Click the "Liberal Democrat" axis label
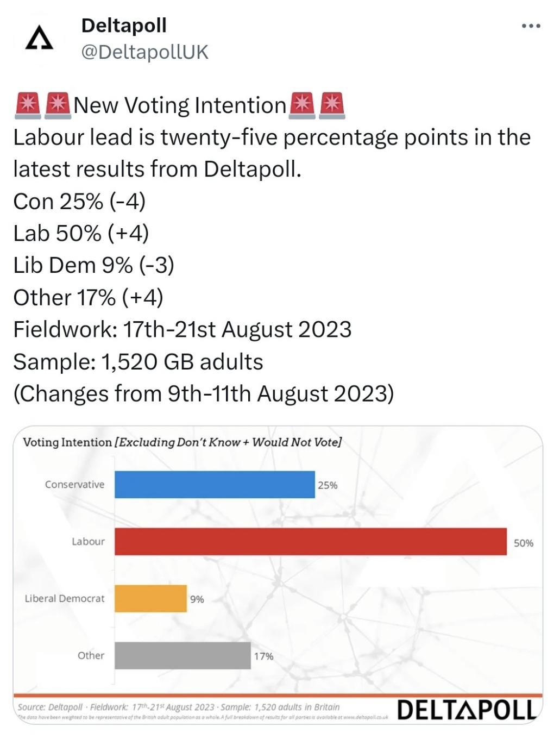Screen dimensions: 560x739 pyautogui.click(x=65, y=599)
